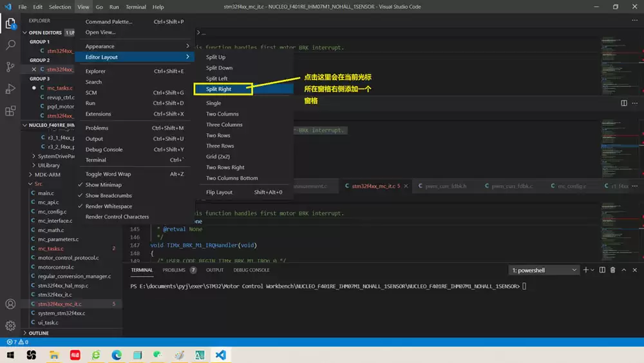Open Windows Start menu
The width and height of the screenshot is (644, 363).
10,355
